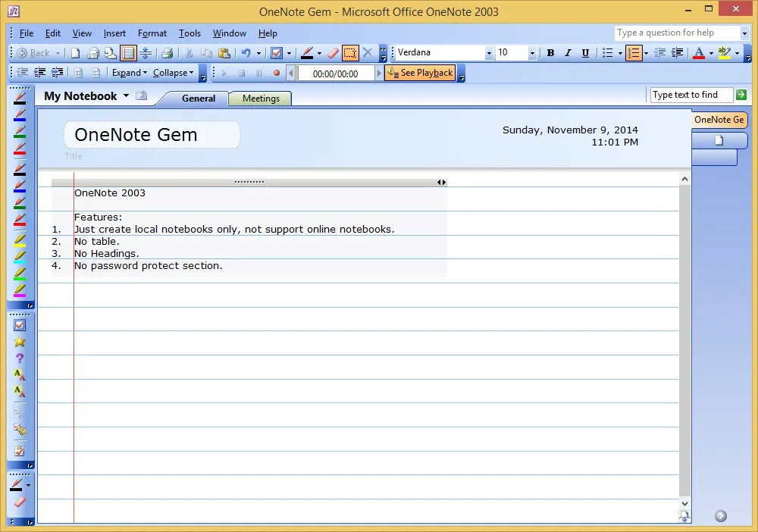Open the Font Color dropdown arrow
The image size is (758, 532).
pos(711,53)
